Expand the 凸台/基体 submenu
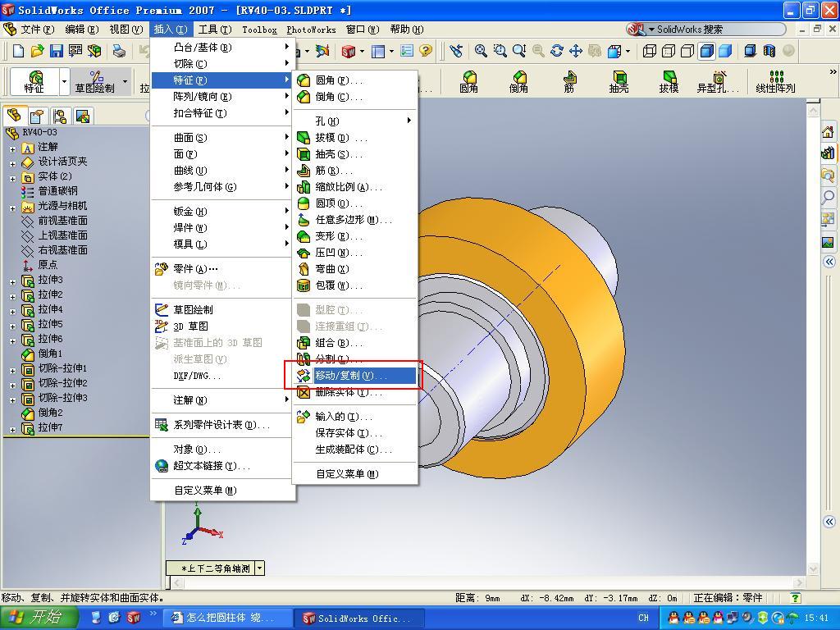 tap(223, 47)
